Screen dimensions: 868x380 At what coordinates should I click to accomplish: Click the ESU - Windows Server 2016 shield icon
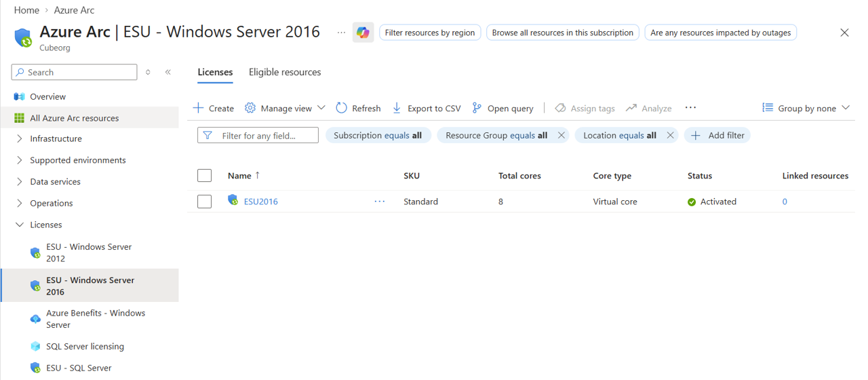coord(35,286)
